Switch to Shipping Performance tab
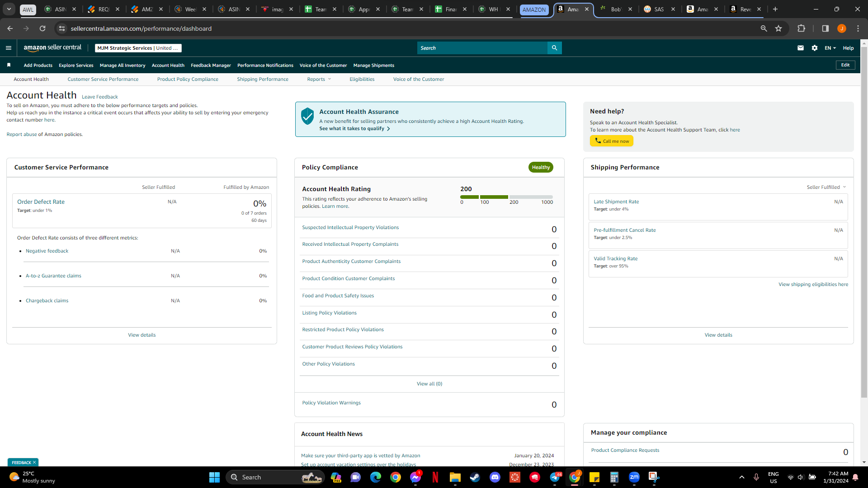This screenshot has height=488, width=868. (263, 79)
